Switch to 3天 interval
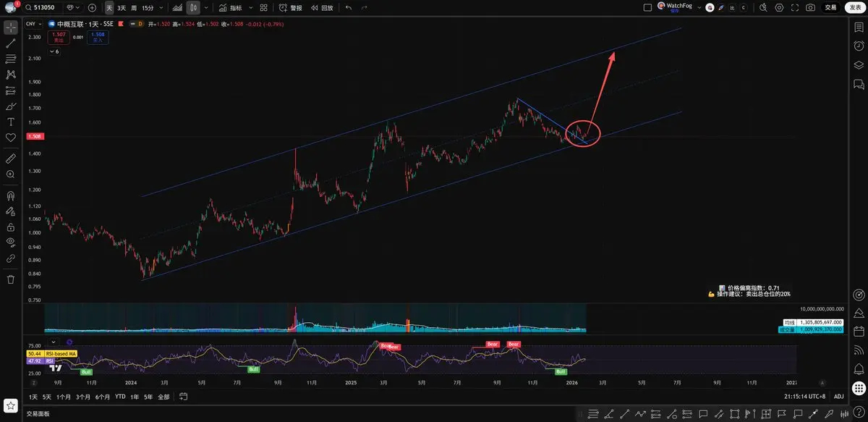Viewport: 868px width, 422px height. [x=122, y=7]
